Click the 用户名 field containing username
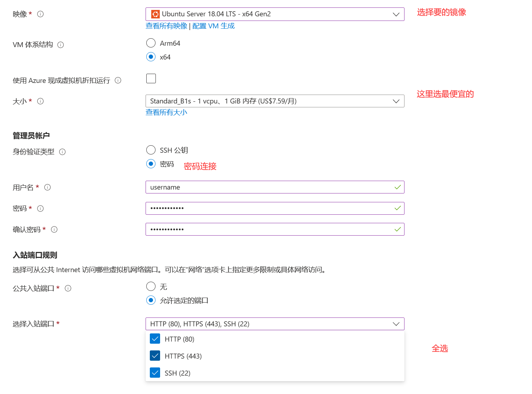The height and width of the screenshot is (394, 532). coord(275,187)
